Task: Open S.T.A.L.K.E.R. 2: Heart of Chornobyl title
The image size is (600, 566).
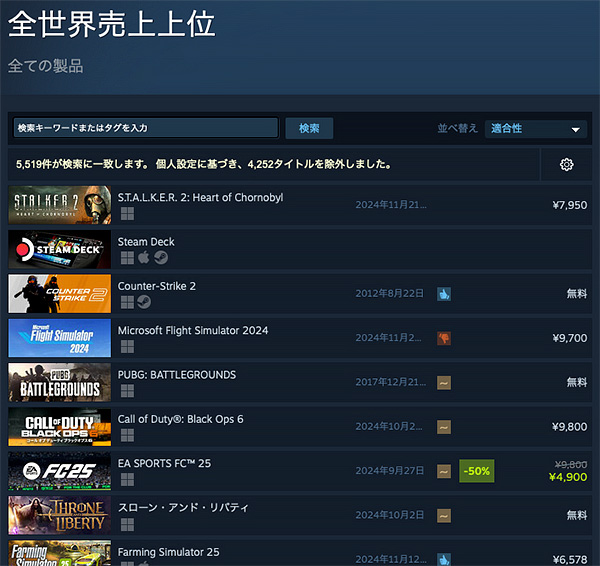Action: click(201, 197)
